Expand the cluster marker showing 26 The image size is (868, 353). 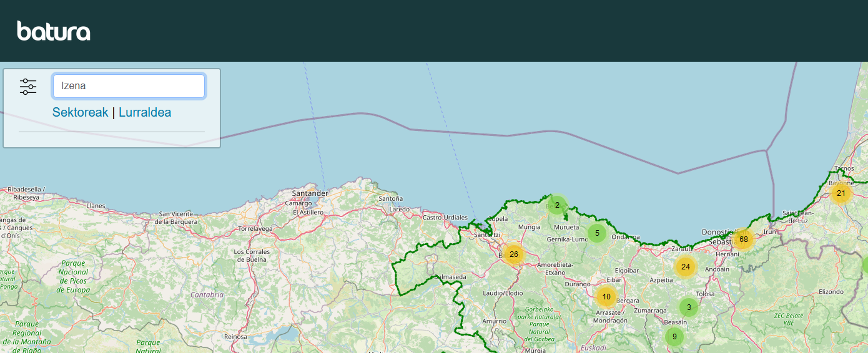coord(514,254)
